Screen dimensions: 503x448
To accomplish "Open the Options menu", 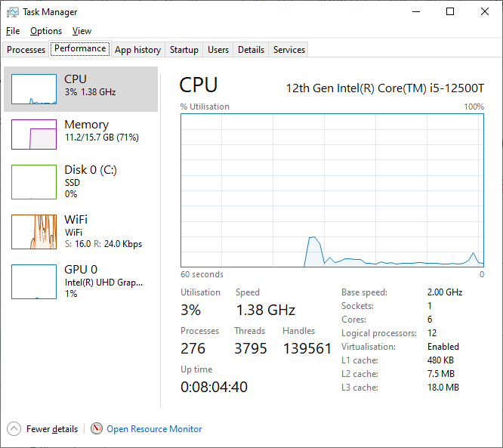I will coord(46,31).
